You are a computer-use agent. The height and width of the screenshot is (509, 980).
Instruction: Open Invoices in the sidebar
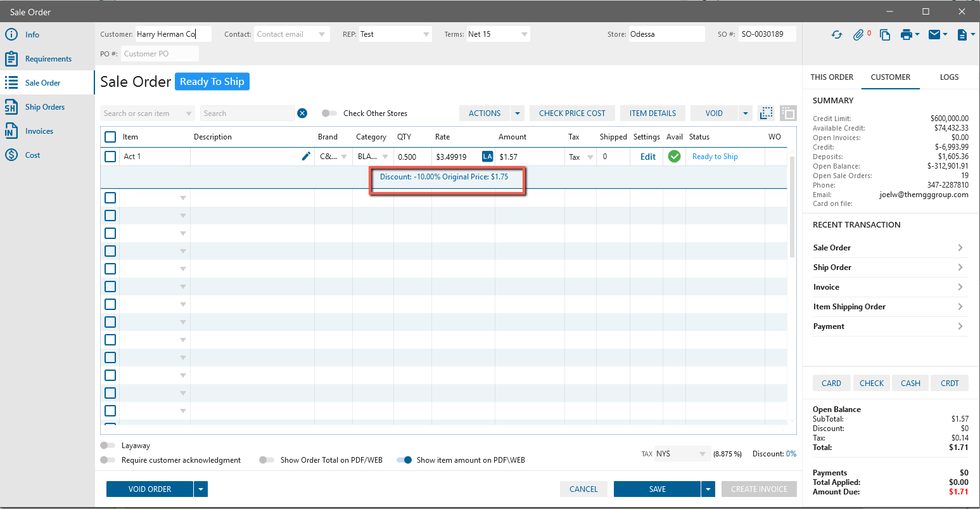coord(39,131)
